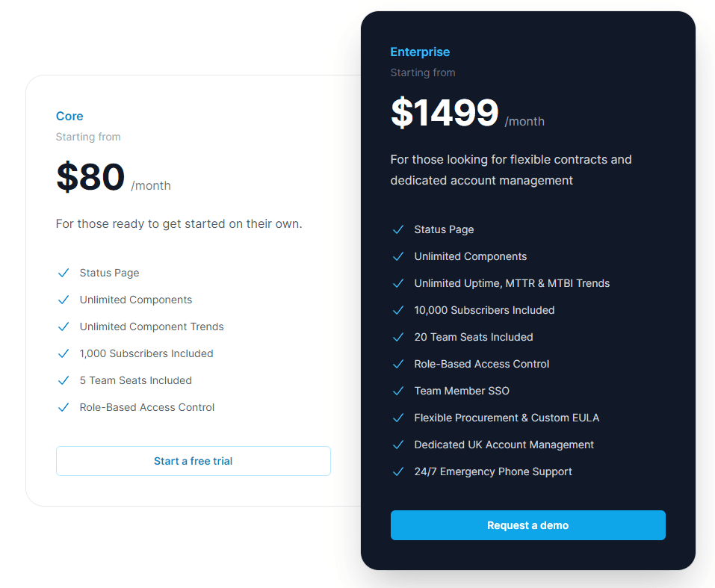This screenshot has width=715, height=588.
Task: Click the $80 price text
Action: (x=90, y=176)
